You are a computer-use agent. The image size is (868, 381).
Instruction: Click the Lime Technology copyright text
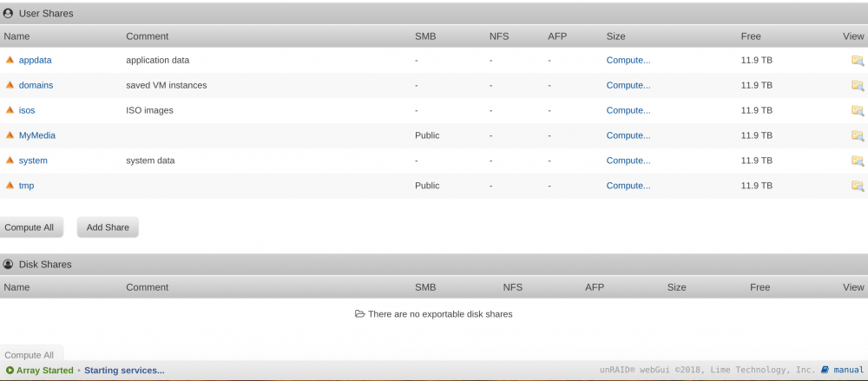pyautogui.click(x=708, y=370)
